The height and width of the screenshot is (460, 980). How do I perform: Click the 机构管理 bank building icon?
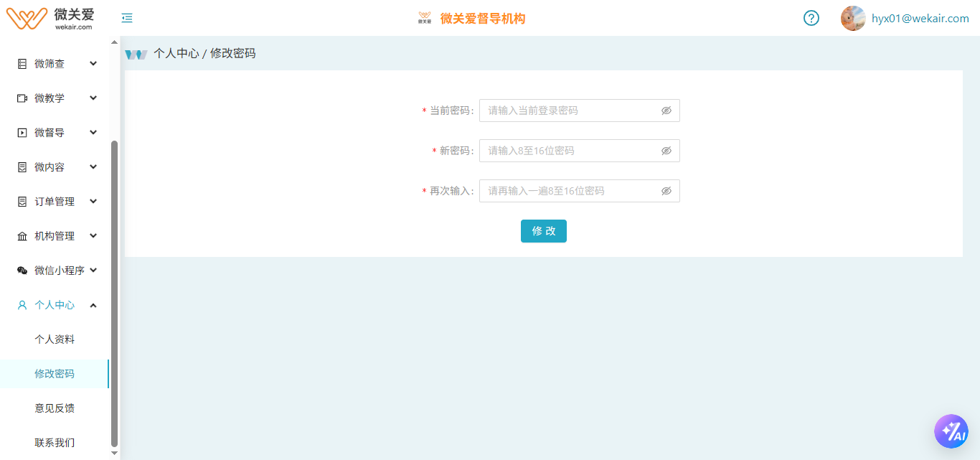22,236
